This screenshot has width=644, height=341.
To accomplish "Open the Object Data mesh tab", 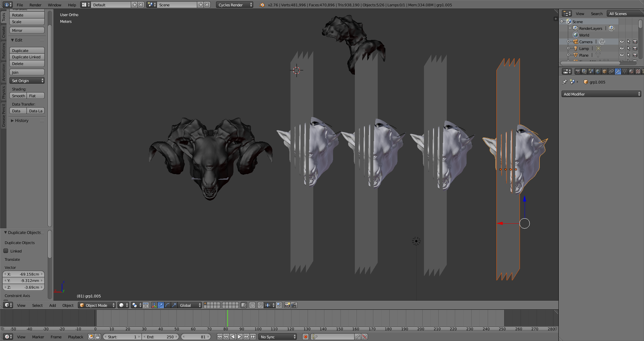I will click(625, 71).
